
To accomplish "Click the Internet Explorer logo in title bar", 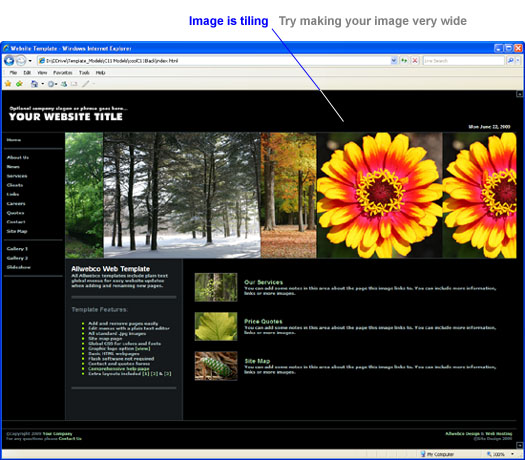I will click(x=6, y=48).
